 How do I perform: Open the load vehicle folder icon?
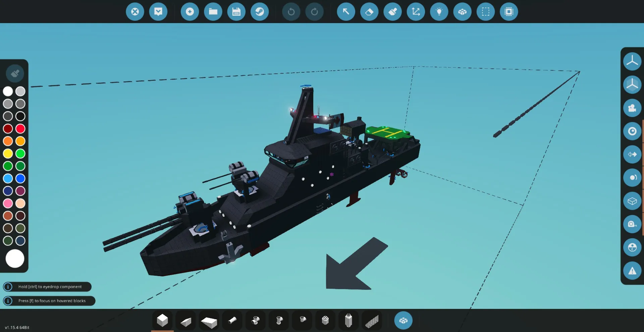213,12
